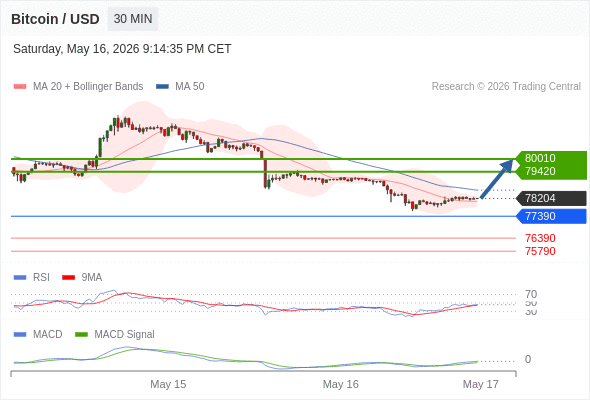This screenshot has width=590, height=400.
Task: Click the Bitcoin / USD chart title
Action: 55,19
